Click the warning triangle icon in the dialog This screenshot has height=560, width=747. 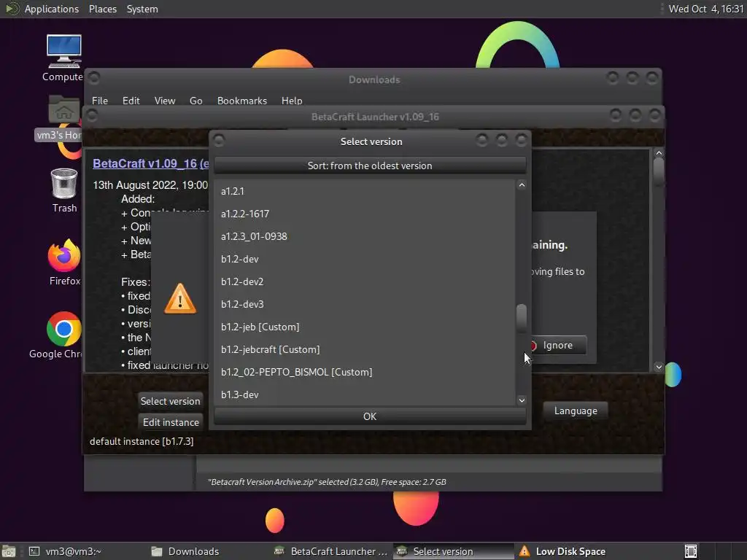pyautogui.click(x=180, y=299)
